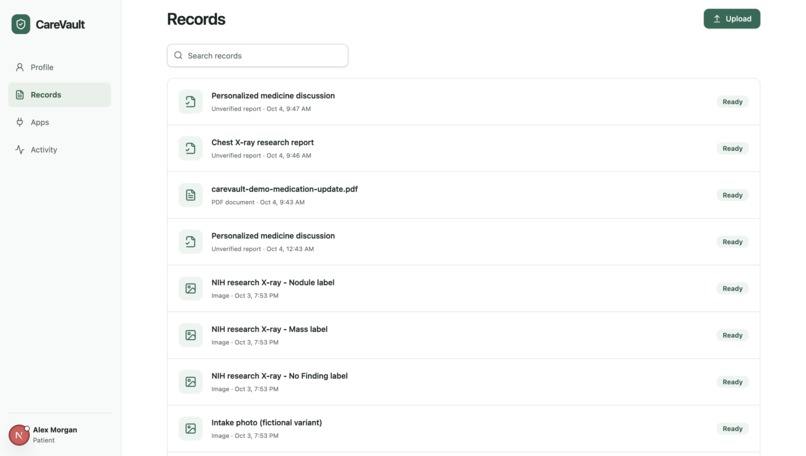This screenshot has width=806, height=456.
Task: Open Chest X-ray research report
Action: click(463, 149)
